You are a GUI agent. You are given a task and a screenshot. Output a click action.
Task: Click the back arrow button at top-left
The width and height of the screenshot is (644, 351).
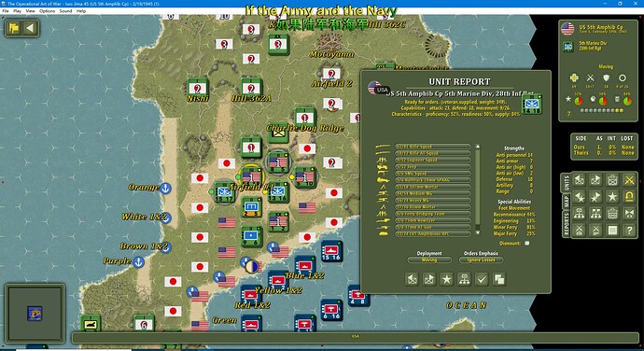(30, 28)
